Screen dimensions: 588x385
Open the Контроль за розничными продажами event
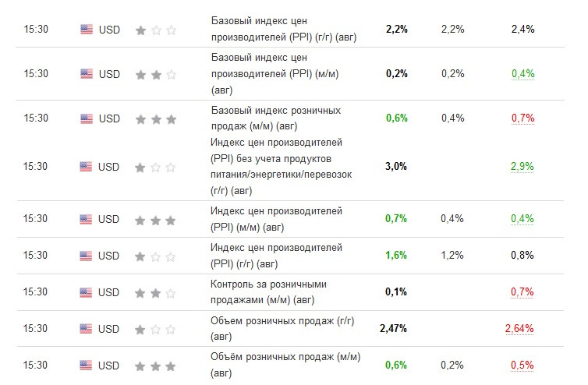(268, 292)
